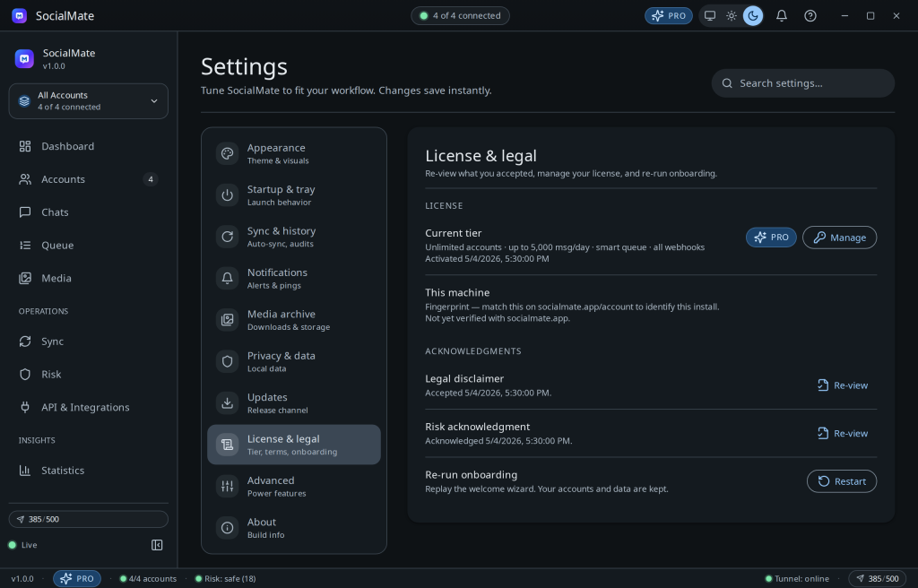The height and width of the screenshot is (588, 918).
Task: Collapse the sidebar panel icon
Action: tap(157, 545)
